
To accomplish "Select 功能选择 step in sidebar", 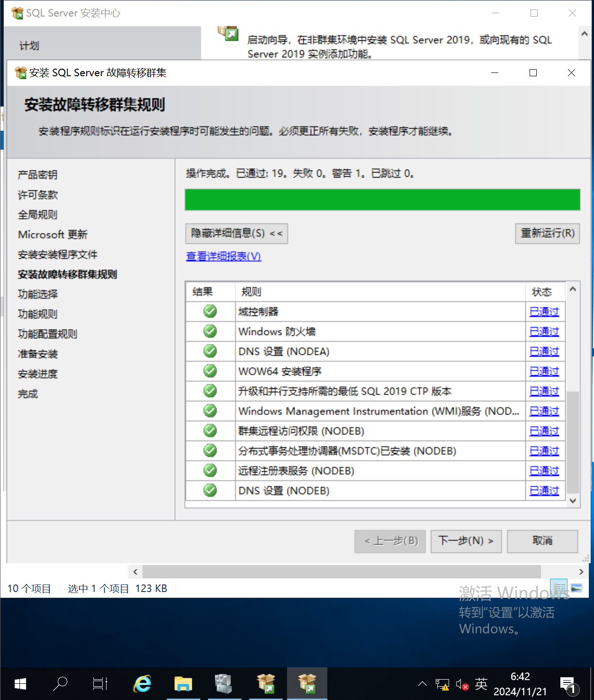I will point(37,294).
